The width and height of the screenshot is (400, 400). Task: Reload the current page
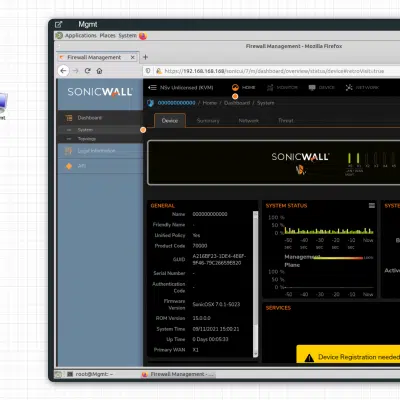pos(88,71)
